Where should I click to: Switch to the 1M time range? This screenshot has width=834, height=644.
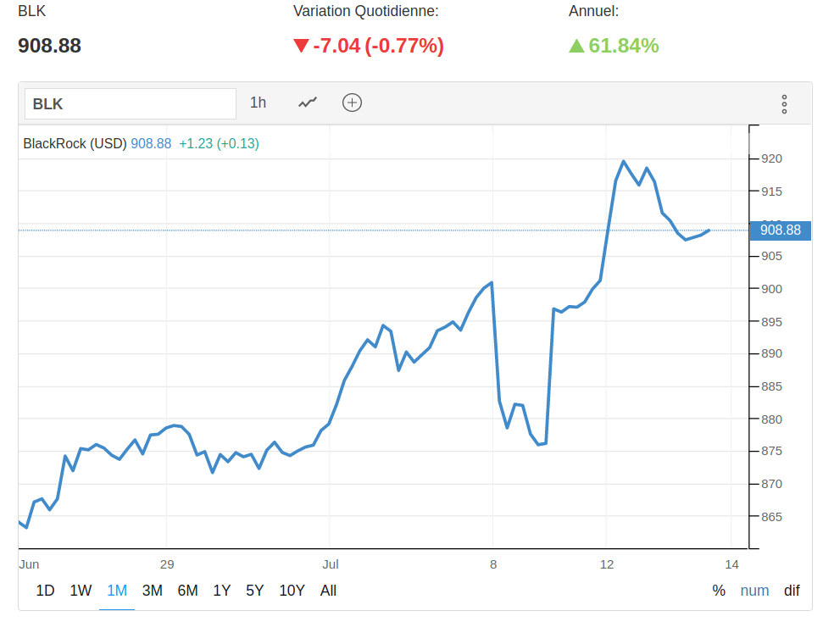click(117, 591)
